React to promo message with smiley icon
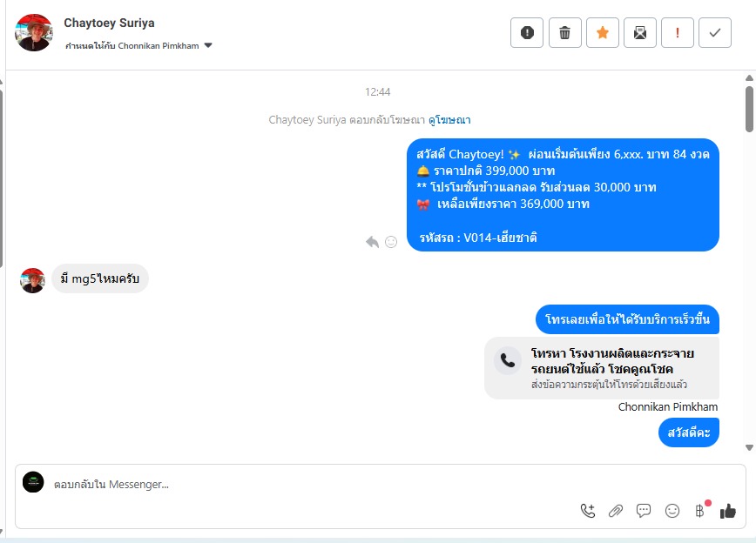Screen dimensions: 756x543 (391, 242)
